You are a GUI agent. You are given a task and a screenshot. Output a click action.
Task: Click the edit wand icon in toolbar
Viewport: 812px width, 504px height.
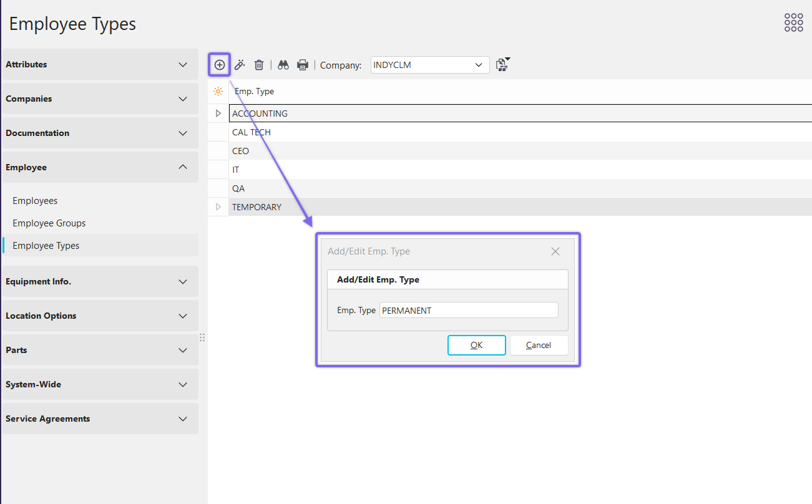point(240,65)
